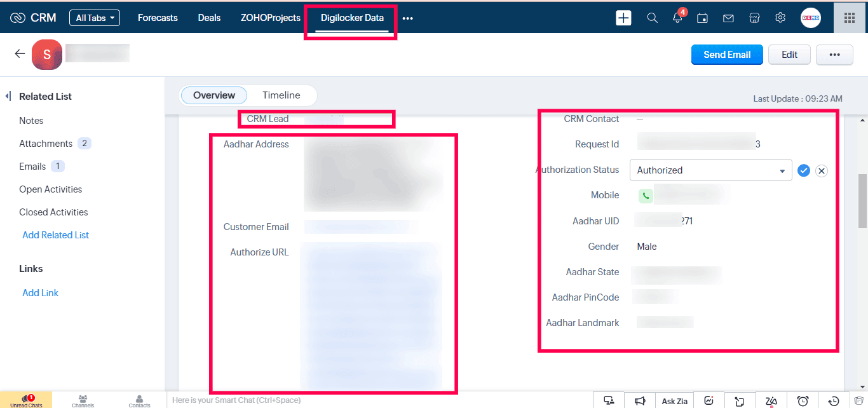Click the "CRM Contact" field label
Viewport: 868px width, 408px height.
pyautogui.click(x=592, y=119)
